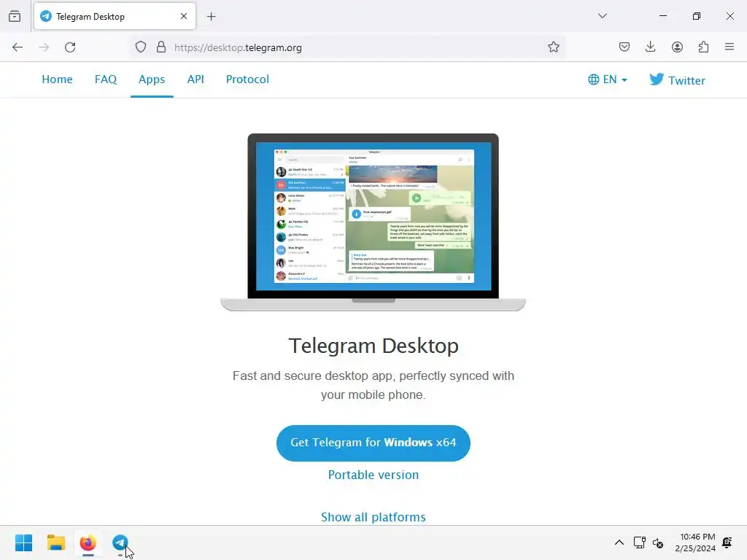Reload the current page
Viewport: 747px width, 560px height.
70,47
